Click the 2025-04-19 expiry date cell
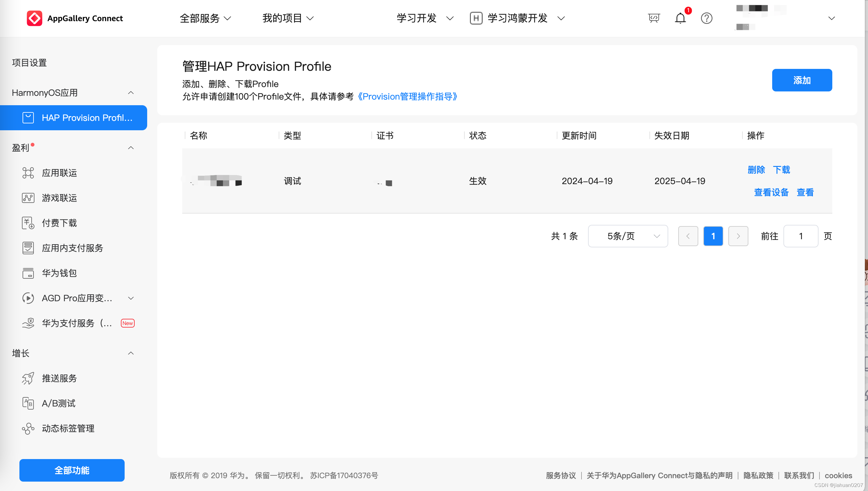This screenshot has height=491, width=868. coord(680,181)
